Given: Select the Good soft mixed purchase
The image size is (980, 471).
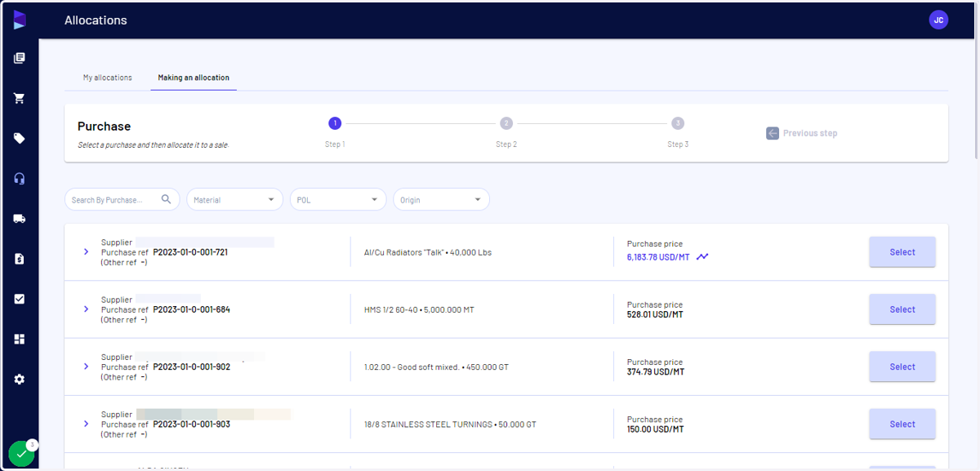Looking at the screenshot, I should (x=902, y=367).
